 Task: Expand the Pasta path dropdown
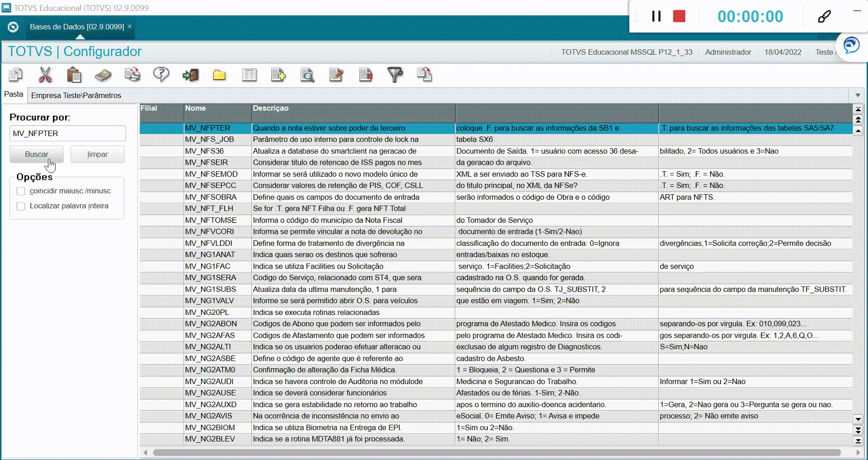tap(858, 95)
